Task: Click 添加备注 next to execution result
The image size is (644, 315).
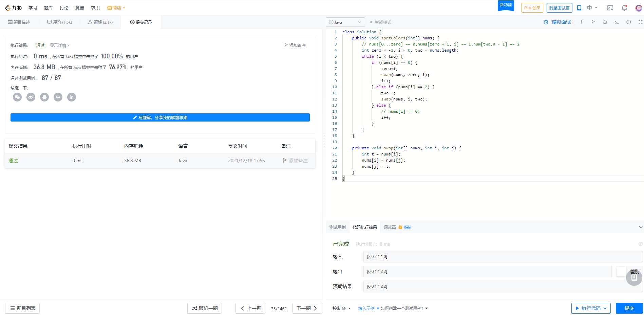Action: [x=295, y=45]
